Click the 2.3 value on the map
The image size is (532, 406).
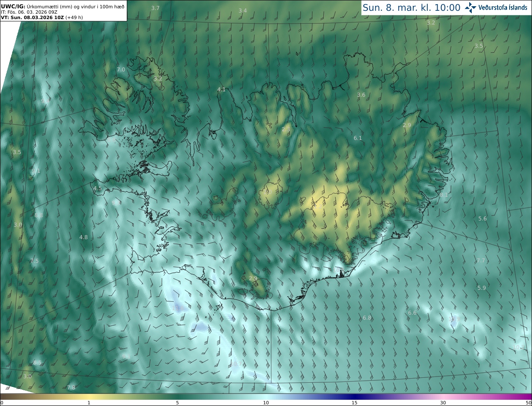pos(286,130)
